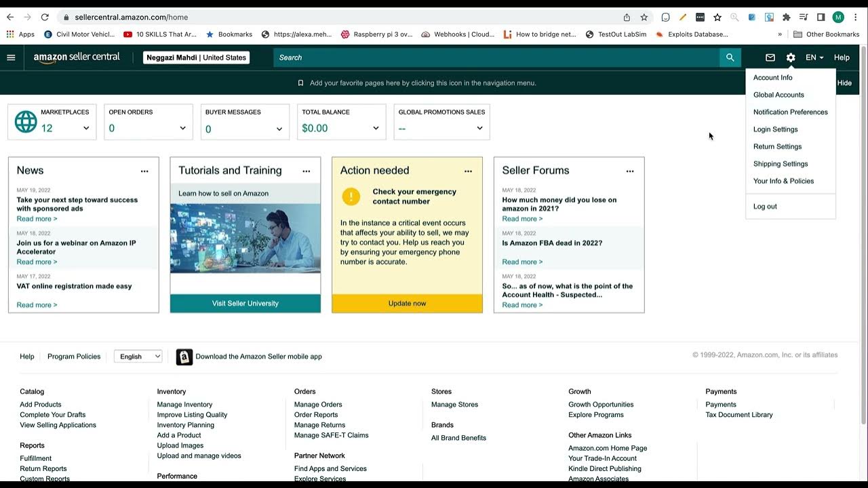Open Manage Stores link
868x488 pixels.
[454, 405]
